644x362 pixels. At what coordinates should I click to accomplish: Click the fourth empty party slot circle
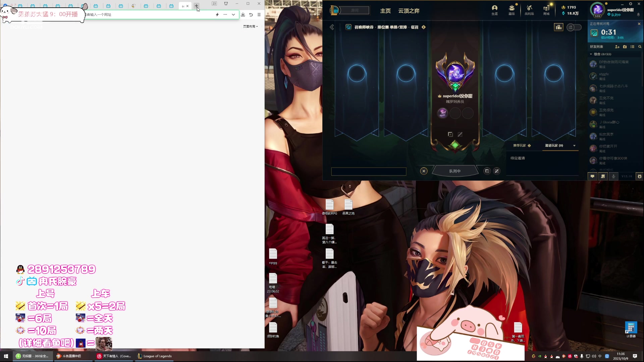point(553,73)
